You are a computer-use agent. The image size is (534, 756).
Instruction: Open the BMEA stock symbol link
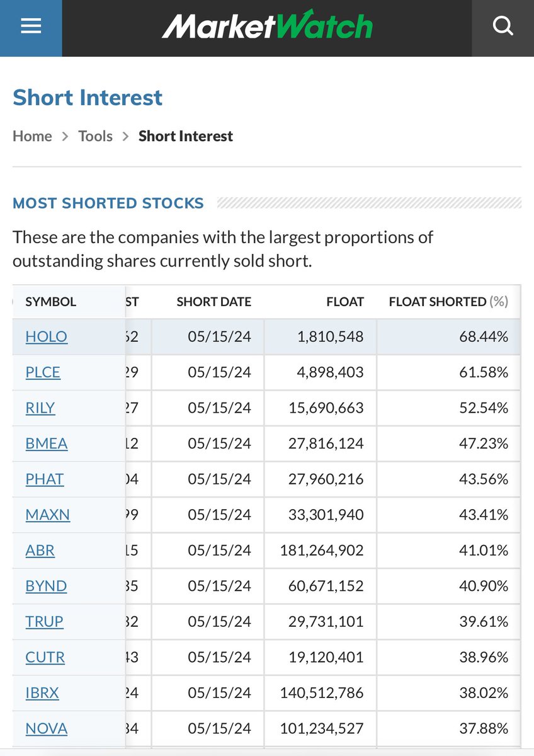click(x=47, y=444)
